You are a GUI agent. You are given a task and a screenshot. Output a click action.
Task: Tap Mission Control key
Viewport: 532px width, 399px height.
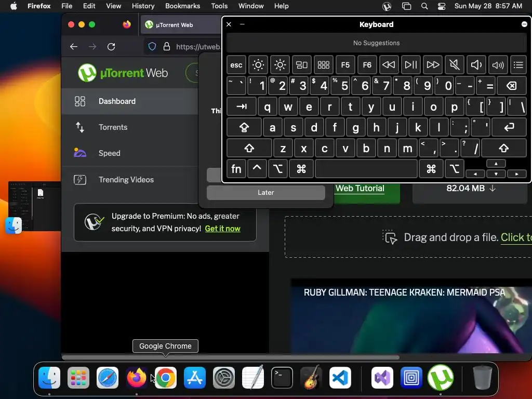tap(302, 65)
